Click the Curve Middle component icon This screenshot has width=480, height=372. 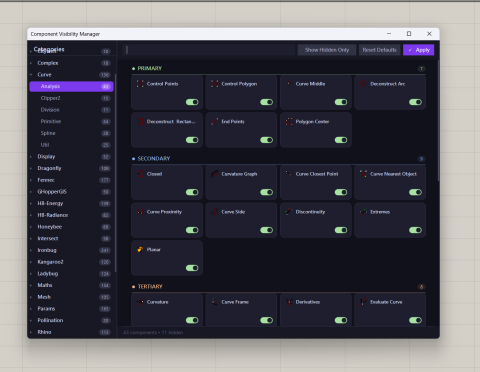pos(289,84)
